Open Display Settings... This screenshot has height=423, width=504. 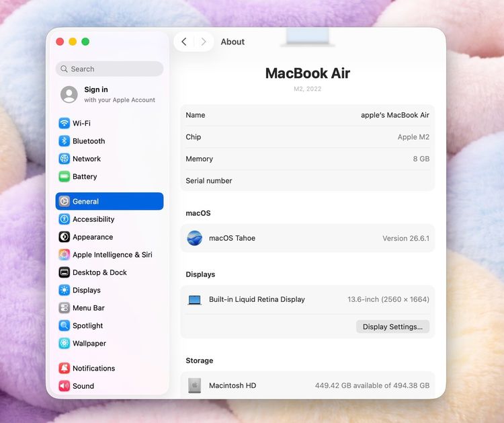click(x=392, y=327)
